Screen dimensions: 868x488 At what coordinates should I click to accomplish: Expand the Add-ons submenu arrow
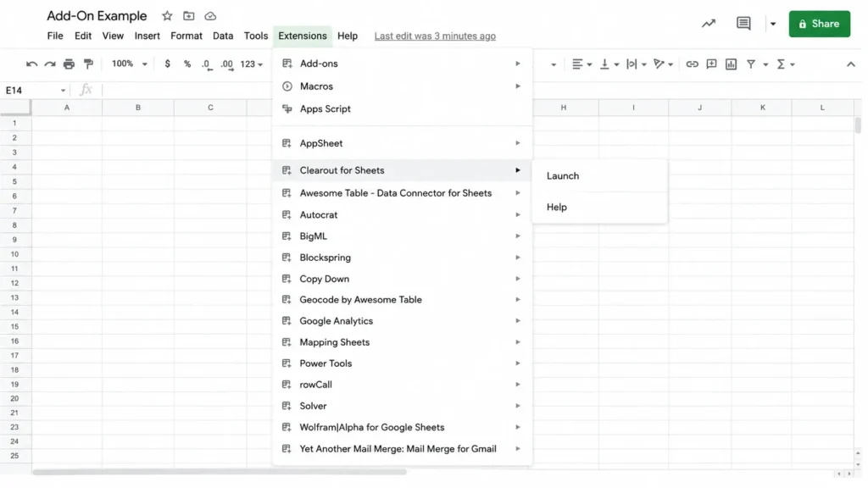518,64
